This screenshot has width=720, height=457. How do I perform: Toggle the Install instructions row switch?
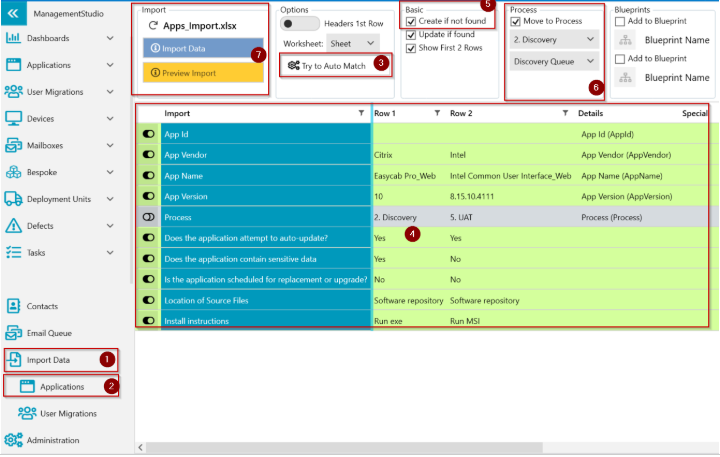pyautogui.click(x=149, y=321)
